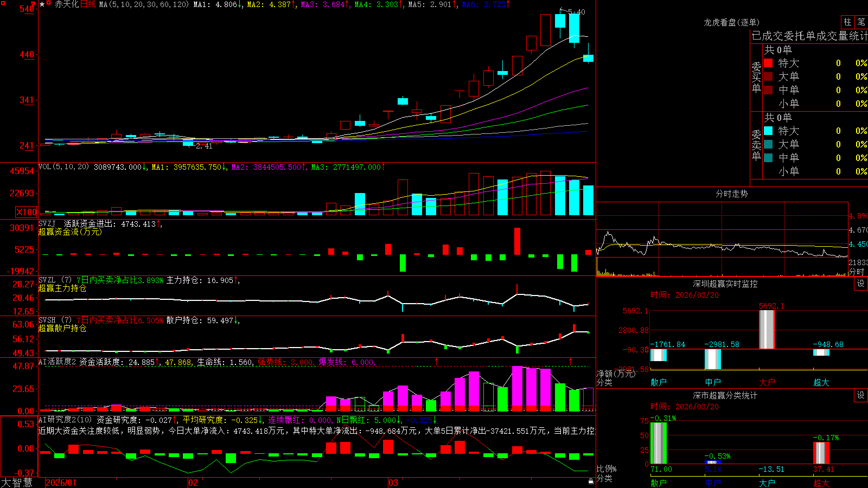
Task: Click the 已成交委托单成交量统计 header
Action: 809,36
